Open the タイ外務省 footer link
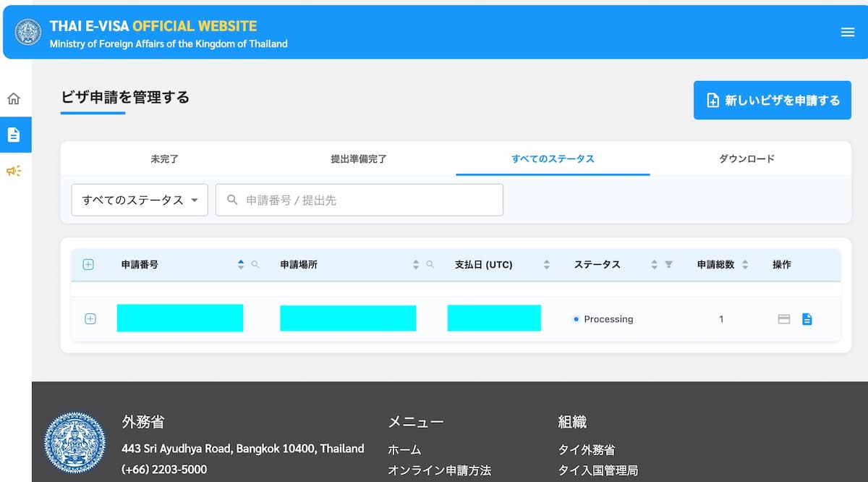Viewport: 868px width, 482px height. tap(587, 450)
